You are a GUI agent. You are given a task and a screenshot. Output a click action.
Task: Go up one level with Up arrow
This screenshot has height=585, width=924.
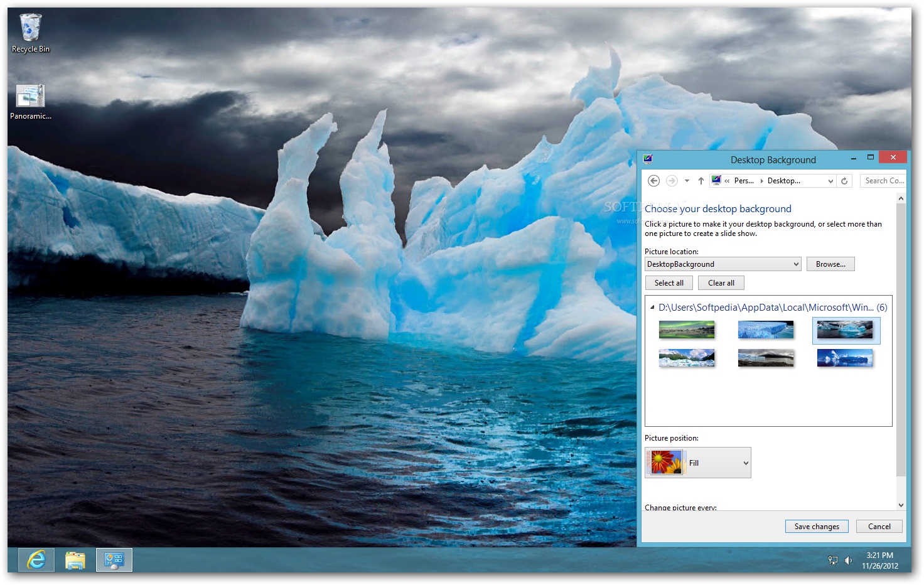(x=701, y=181)
